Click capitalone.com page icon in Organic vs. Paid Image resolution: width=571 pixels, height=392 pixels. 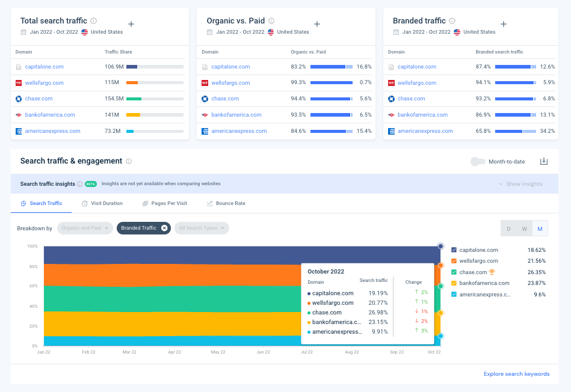click(205, 67)
